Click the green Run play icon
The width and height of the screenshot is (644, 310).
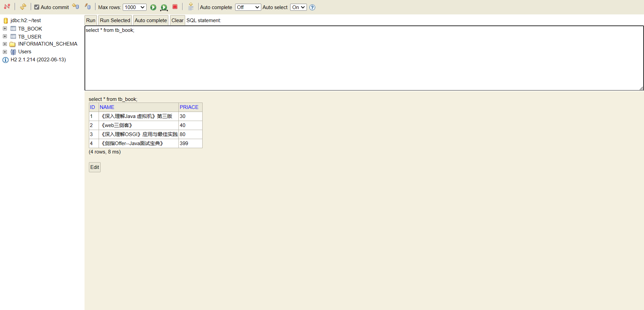[153, 7]
